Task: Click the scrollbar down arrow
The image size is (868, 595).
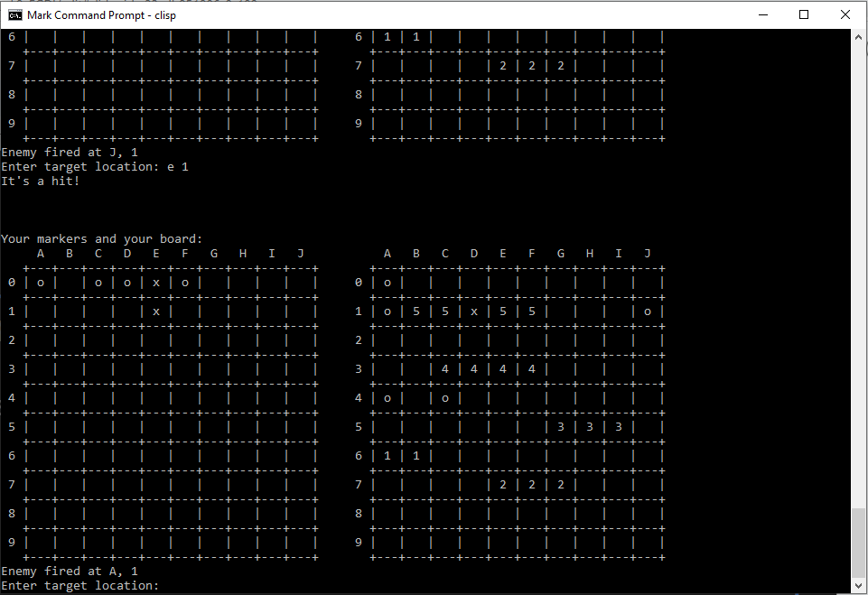Action: 858,586
